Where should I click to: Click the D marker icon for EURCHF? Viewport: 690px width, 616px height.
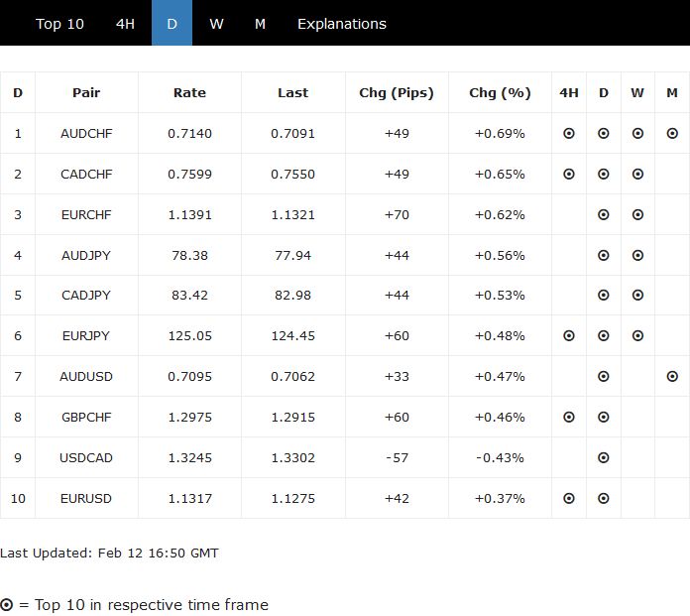604,214
